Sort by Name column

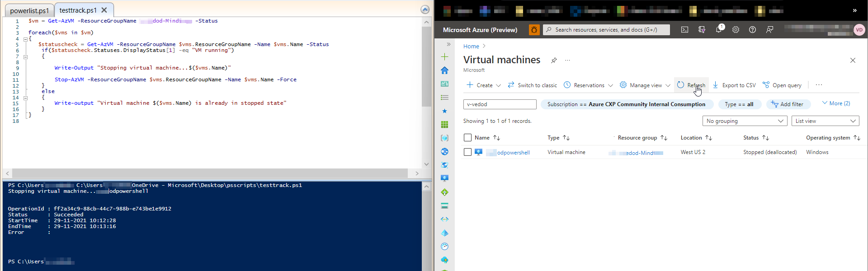pos(487,138)
